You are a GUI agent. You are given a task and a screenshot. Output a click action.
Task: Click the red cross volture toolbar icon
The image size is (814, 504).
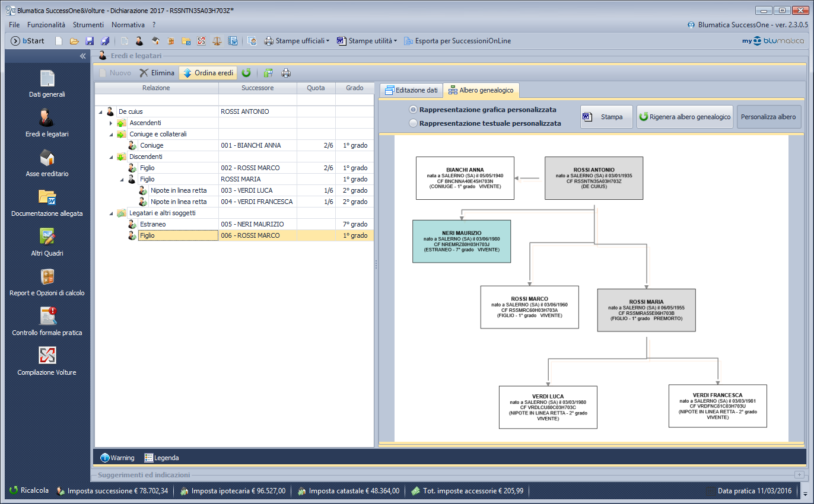coord(202,41)
